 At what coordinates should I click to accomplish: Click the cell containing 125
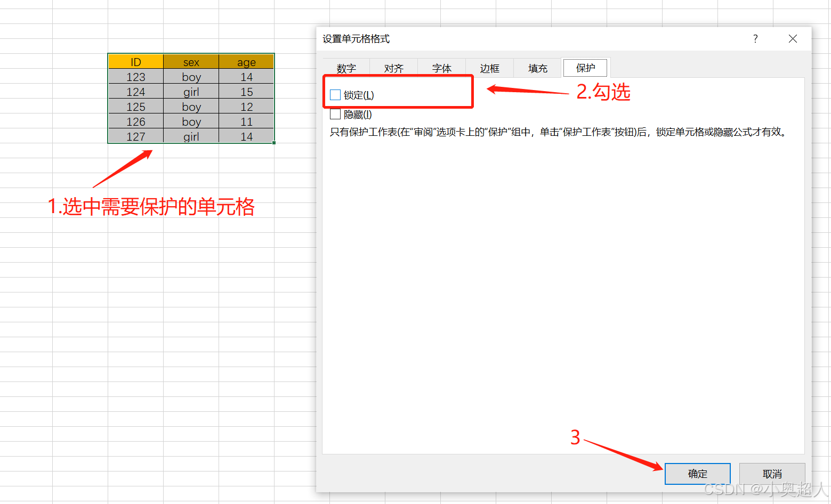point(136,107)
